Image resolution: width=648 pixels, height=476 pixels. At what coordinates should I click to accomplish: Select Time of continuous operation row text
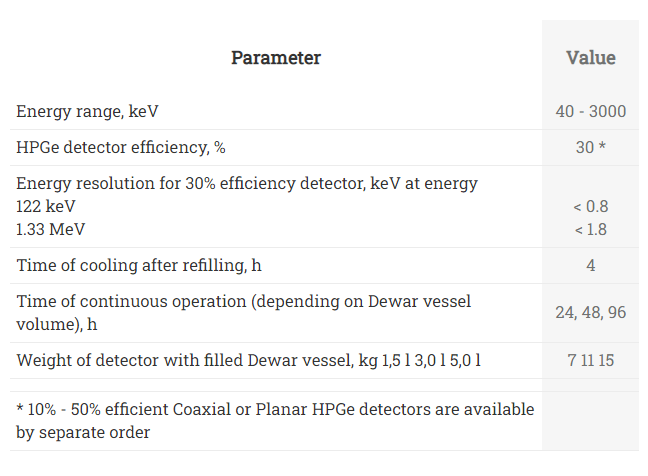tap(243, 313)
